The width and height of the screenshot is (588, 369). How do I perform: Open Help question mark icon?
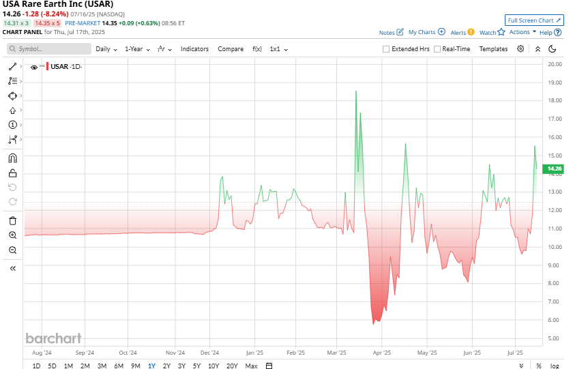tap(558, 33)
